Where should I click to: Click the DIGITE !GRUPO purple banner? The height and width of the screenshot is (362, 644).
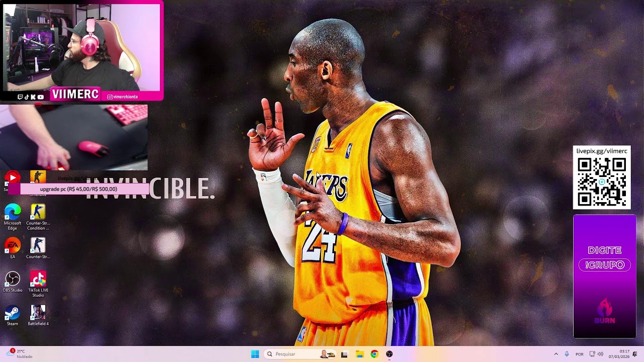click(x=605, y=277)
